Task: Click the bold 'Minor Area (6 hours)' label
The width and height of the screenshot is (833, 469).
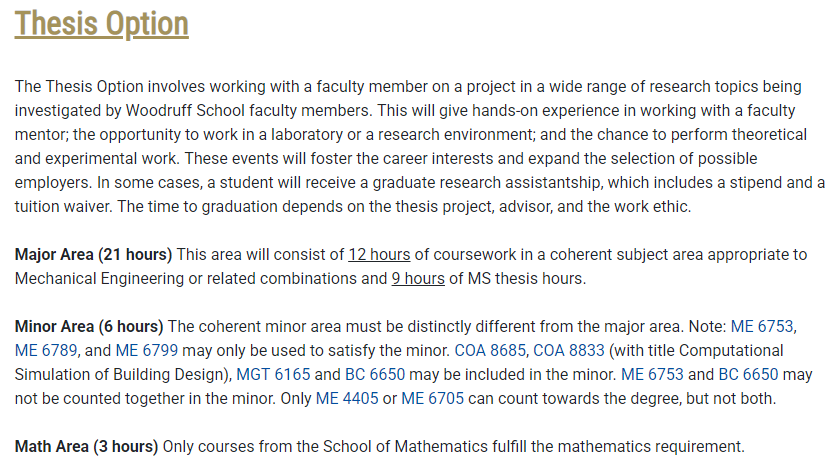Action: (x=89, y=327)
